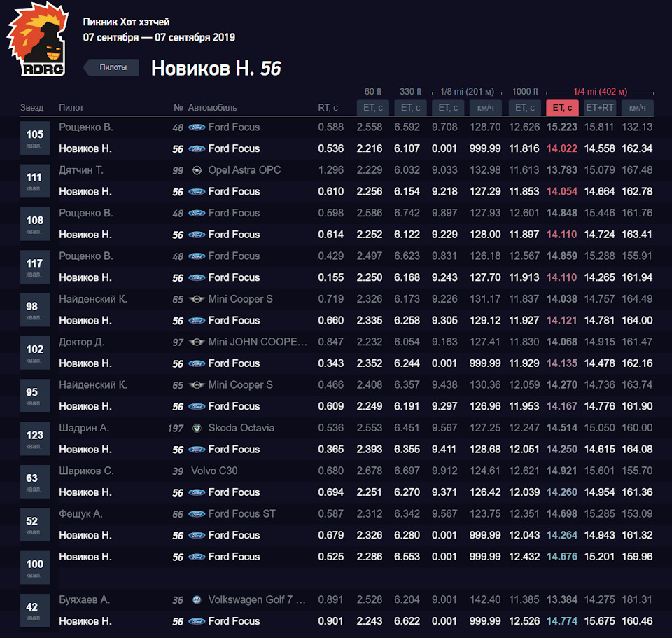The height and width of the screenshot is (638, 672).
Task: Click best ET value 14.022
Action: point(561,148)
